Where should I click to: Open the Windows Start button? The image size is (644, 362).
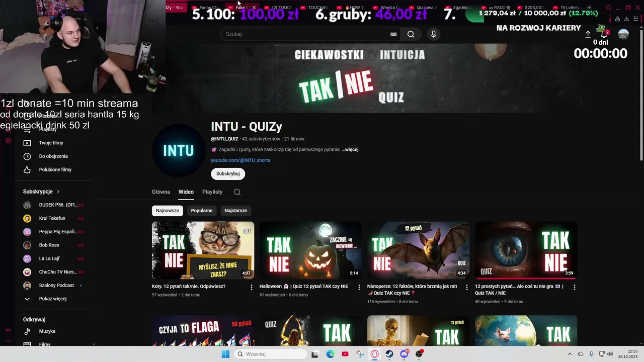tap(225, 354)
